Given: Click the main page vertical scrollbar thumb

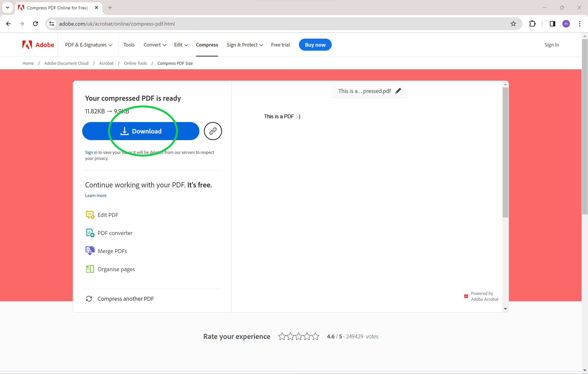Looking at the screenshot, I should click(x=584, y=127).
